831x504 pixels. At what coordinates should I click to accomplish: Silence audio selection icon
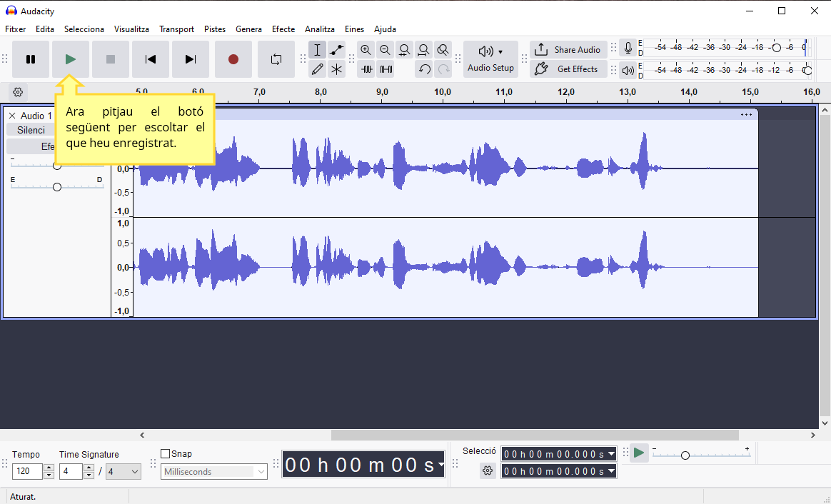(x=386, y=69)
